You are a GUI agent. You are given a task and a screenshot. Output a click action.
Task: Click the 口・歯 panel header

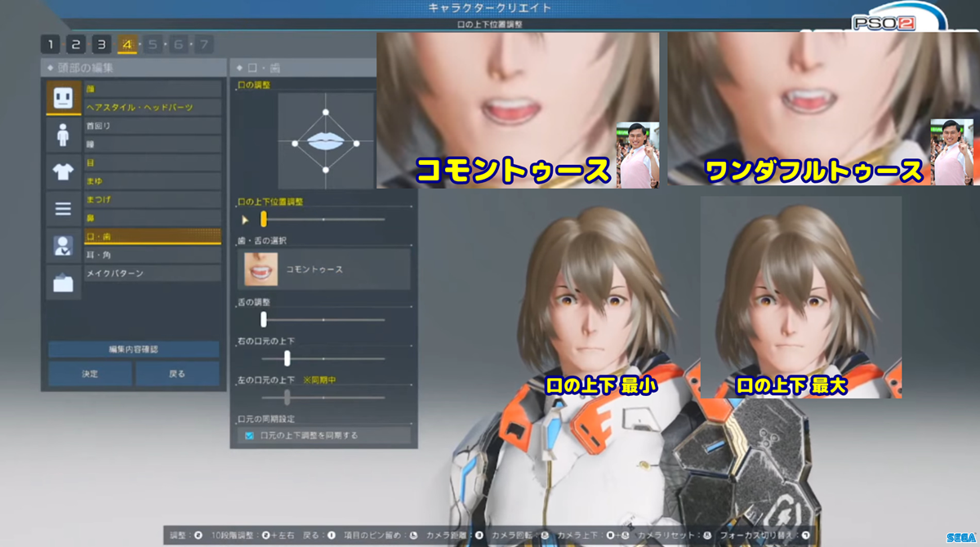[304, 67]
